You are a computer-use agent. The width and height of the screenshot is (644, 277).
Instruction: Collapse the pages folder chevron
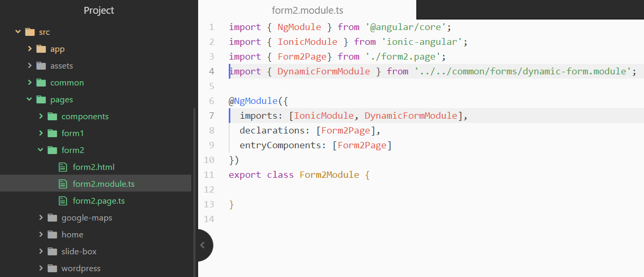coord(30,100)
